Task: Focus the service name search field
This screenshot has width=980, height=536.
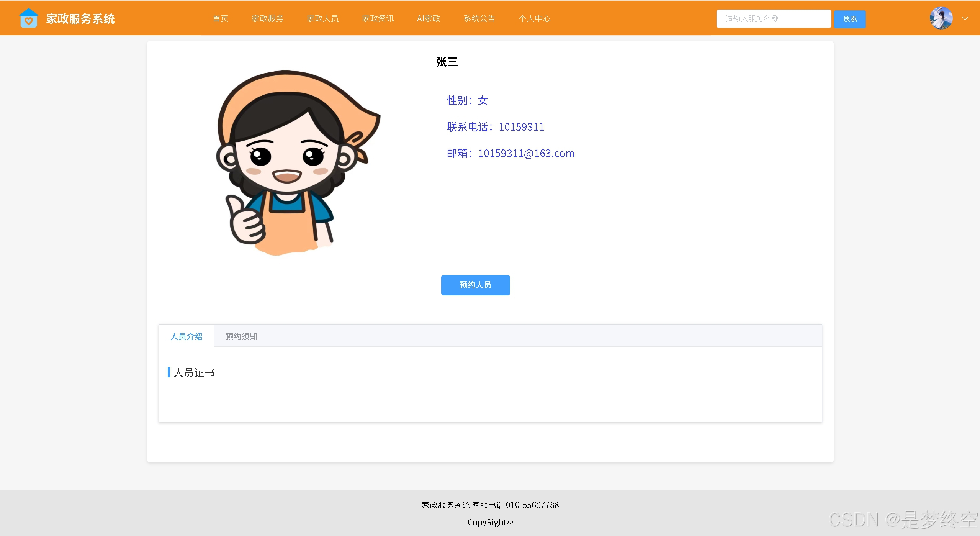Action: point(773,19)
